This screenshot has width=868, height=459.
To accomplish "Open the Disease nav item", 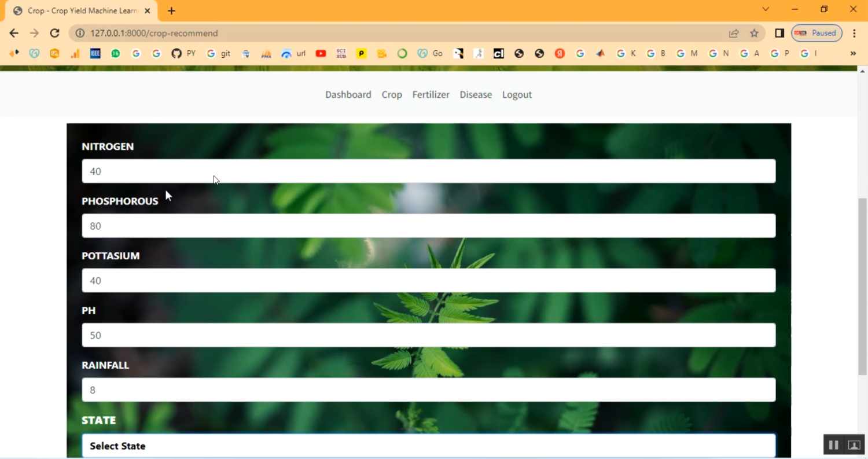I will pos(476,94).
